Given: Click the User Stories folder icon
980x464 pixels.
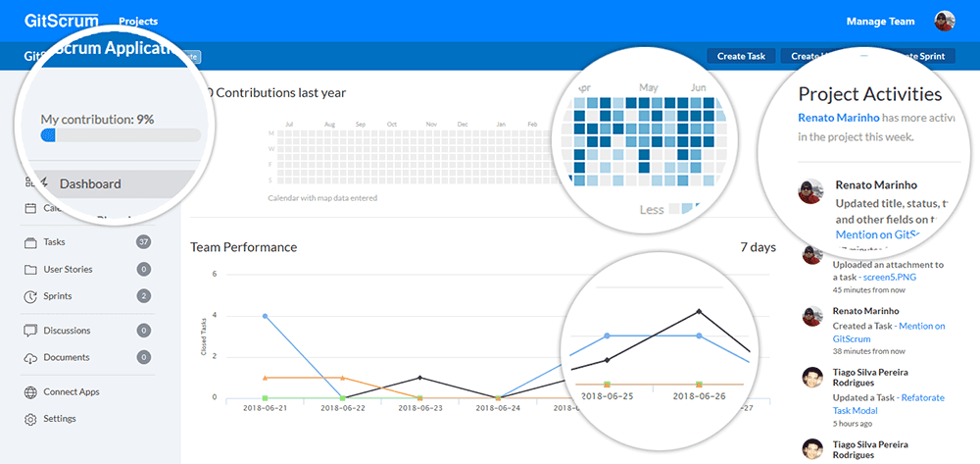Looking at the screenshot, I should click(x=30, y=269).
